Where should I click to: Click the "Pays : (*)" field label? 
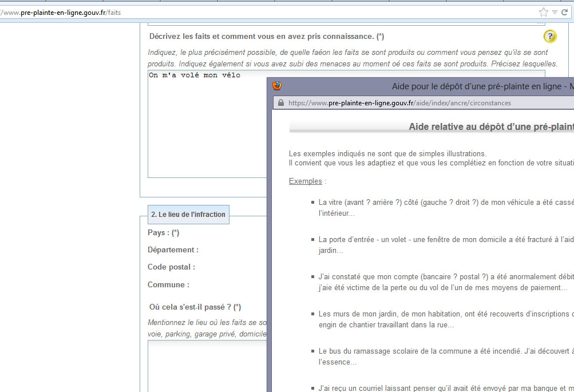[x=164, y=233]
